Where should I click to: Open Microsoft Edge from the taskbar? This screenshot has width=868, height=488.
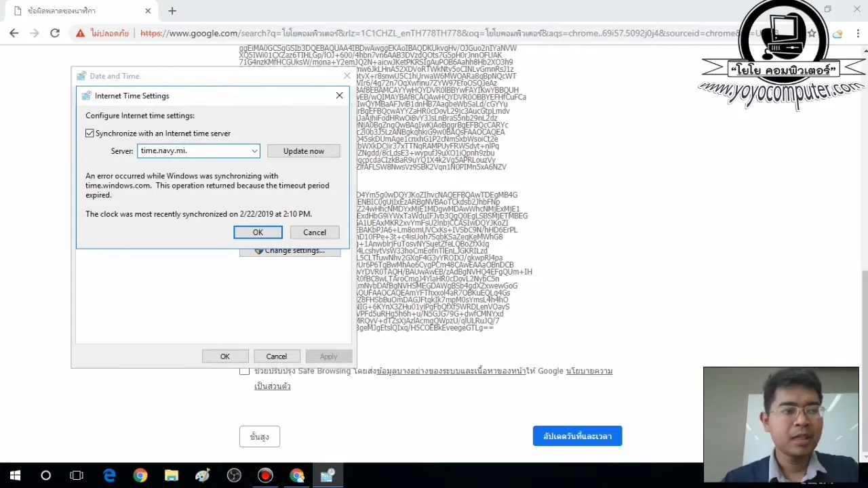click(x=110, y=475)
